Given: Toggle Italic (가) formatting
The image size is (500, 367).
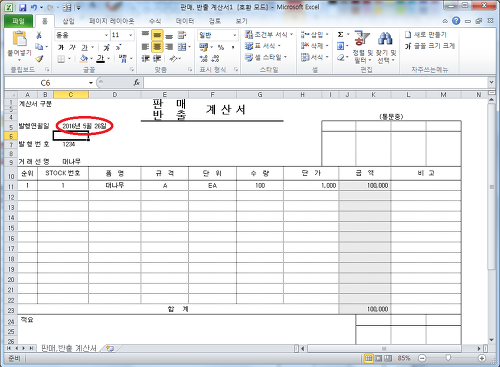Looking at the screenshot, I should point(73,47).
